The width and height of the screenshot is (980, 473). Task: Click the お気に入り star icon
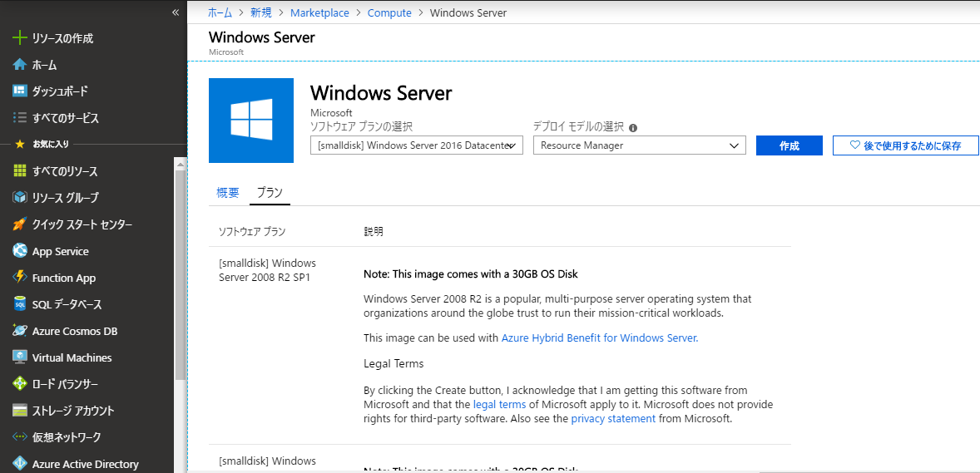tap(20, 145)
